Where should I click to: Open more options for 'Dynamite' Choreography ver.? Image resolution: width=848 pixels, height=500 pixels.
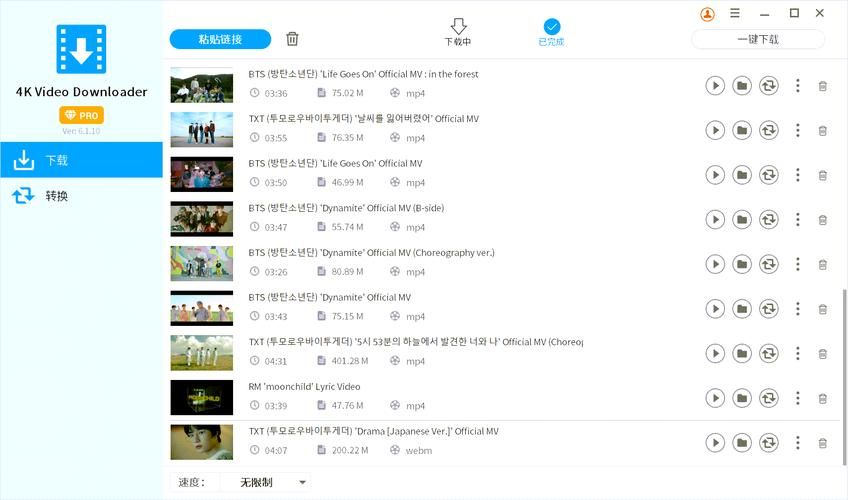(x=797, y=264)
